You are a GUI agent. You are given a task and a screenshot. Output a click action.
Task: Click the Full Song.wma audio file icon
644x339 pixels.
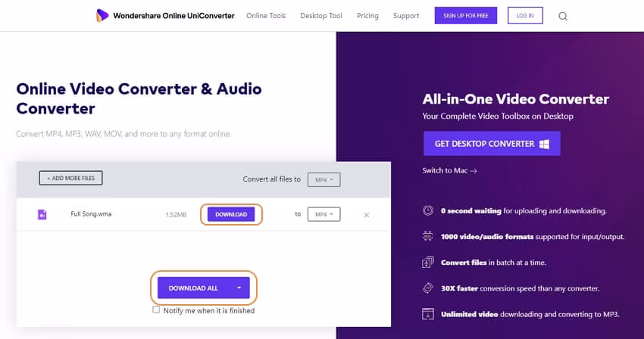point(42,214)
